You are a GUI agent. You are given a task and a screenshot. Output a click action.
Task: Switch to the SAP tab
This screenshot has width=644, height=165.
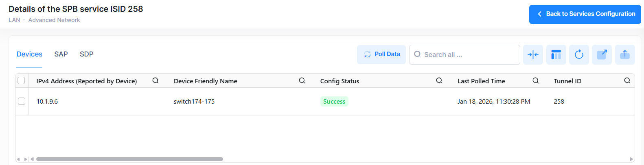coord(61,54)
